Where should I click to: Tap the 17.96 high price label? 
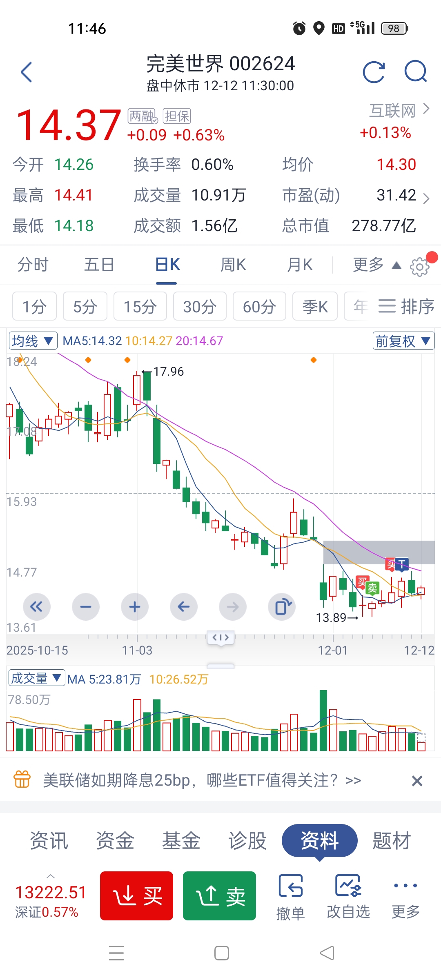tap(168, 372)
